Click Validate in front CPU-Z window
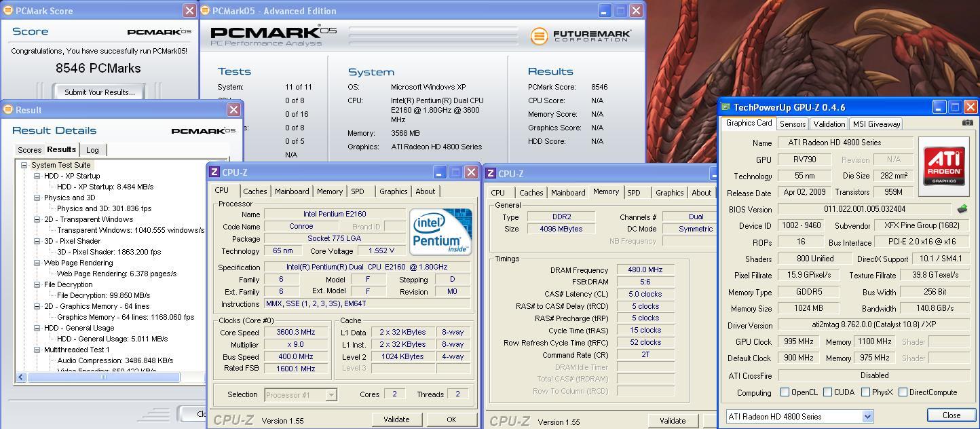The width and height of the screenshot is (980, 429). (x=396, y=419)
